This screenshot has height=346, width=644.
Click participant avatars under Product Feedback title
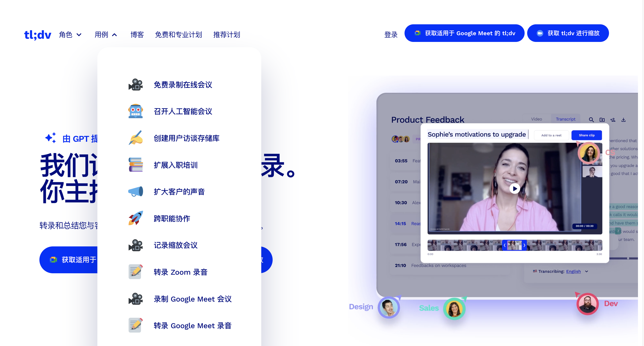[x=401, y=139]
